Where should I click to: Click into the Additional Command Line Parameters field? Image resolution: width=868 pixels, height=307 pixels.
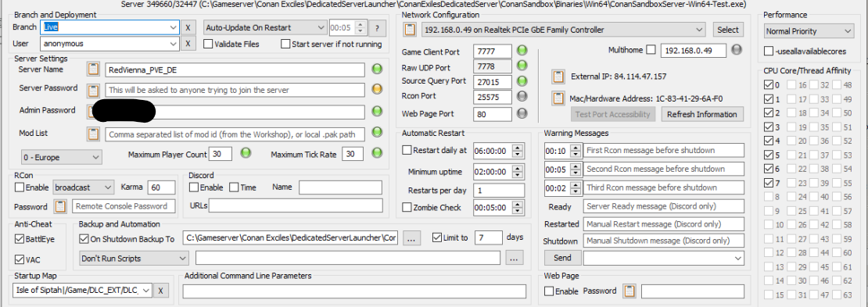(354, 291)
